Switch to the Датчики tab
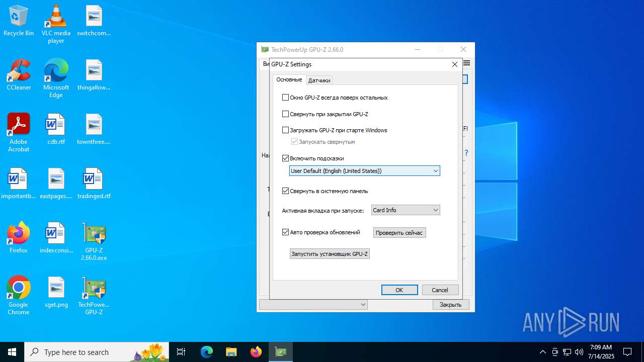 tap(319, 80)
